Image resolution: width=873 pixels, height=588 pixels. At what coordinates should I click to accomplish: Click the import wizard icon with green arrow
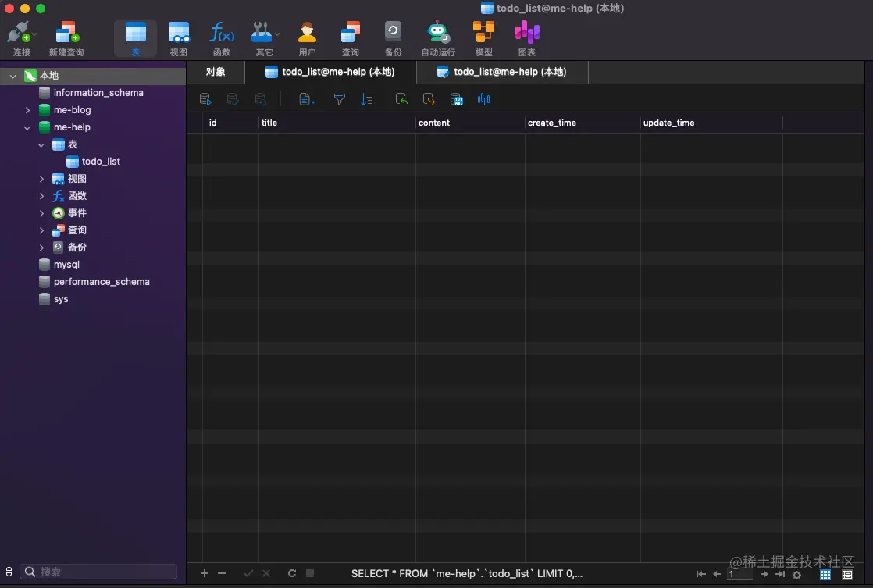click(x=401, y=99)
